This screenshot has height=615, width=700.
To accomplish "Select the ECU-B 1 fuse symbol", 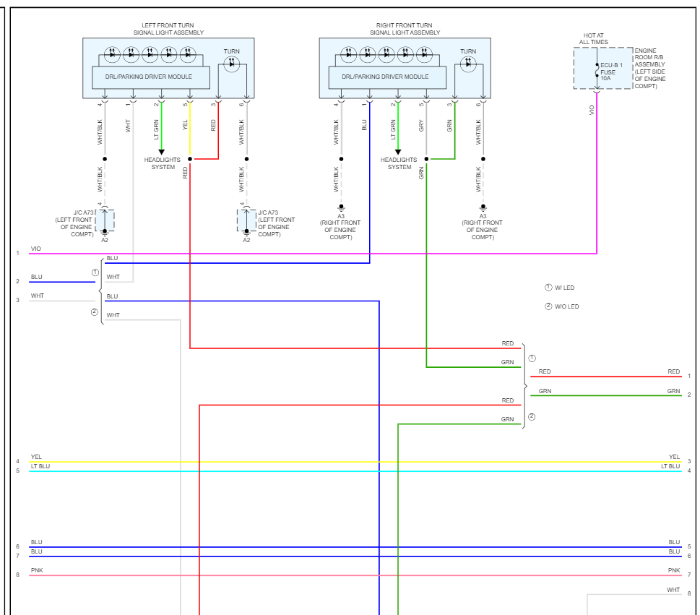I will pyautogui.click(x=597, y=71).
